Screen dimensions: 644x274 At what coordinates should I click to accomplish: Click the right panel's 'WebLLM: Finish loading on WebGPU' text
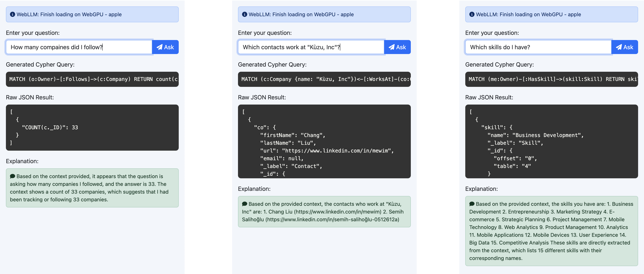pos(528,15)
